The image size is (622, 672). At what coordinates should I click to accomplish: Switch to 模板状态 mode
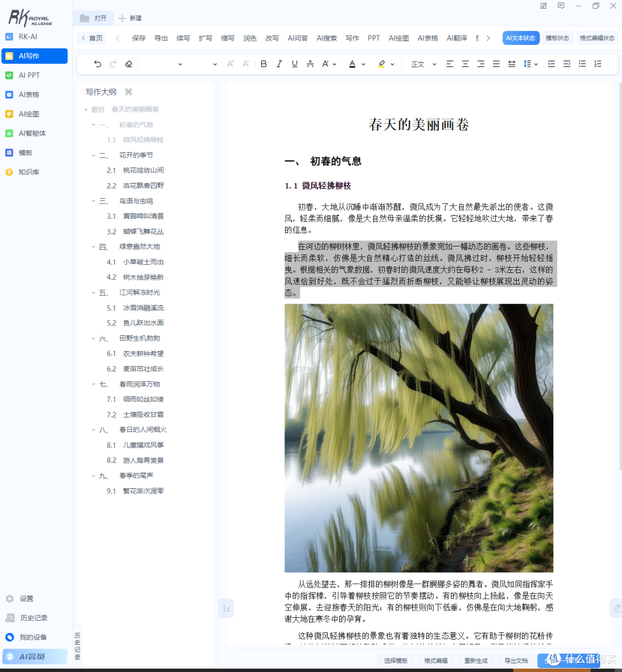point(557,38)
